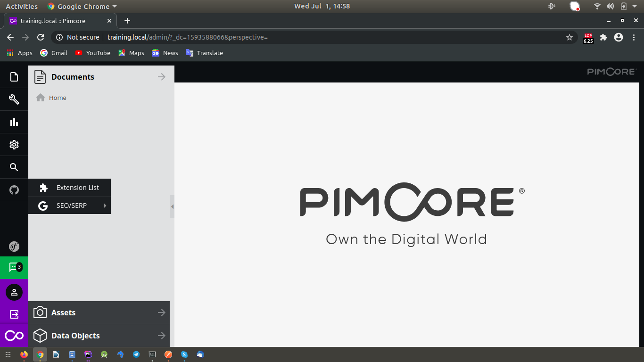644x362 pixels.
Task: Click the GitHub icon in sidebar
Action: tap(14, 190)
